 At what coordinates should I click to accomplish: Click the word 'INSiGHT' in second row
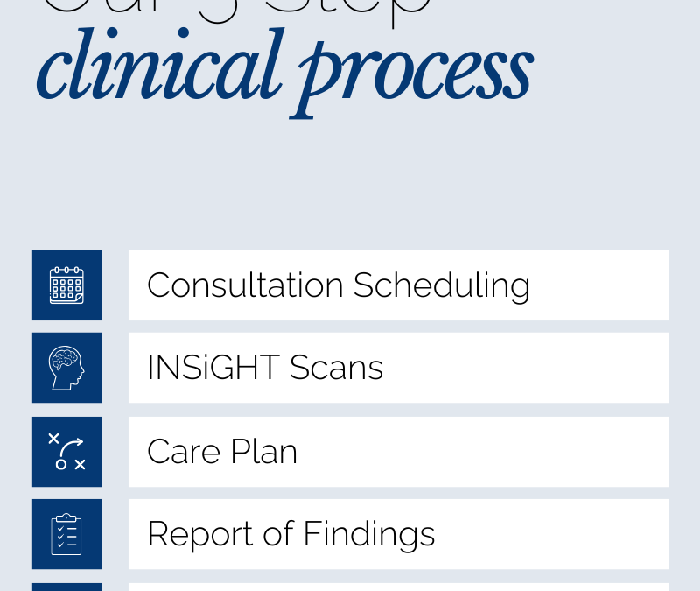point(213,368)
